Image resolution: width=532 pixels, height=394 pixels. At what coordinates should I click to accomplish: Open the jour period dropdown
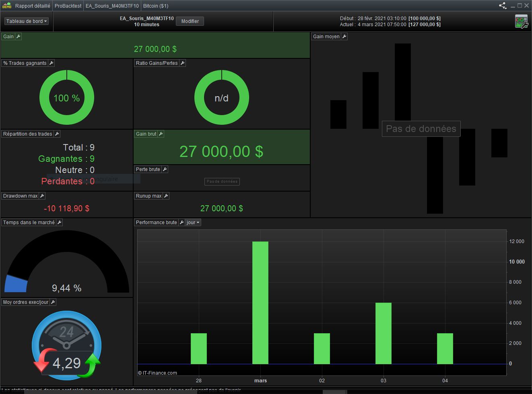click(193, 223)
